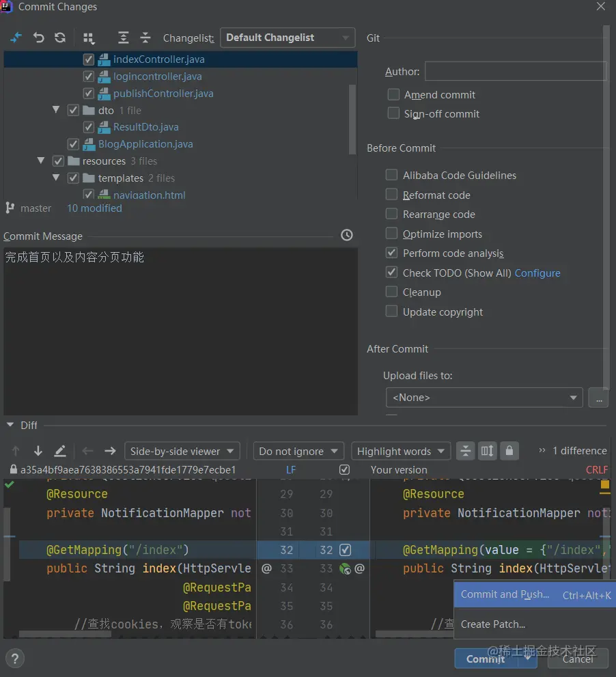Image resolution: width=616 pixels, height=677 pixels.
Task: Collapse the templates folder node
Action: (x=56, y=178)
